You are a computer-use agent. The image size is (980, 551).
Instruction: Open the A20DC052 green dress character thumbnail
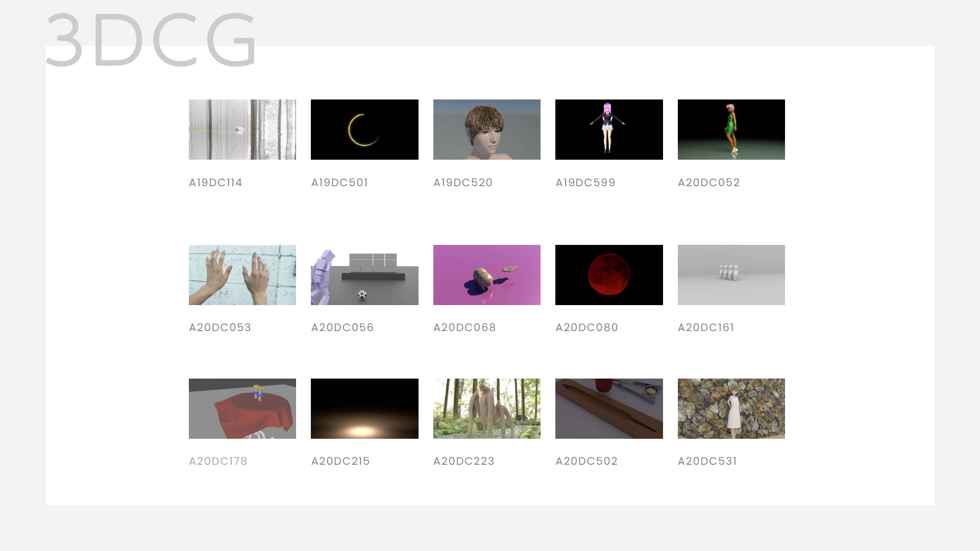[x=731, y=130]
